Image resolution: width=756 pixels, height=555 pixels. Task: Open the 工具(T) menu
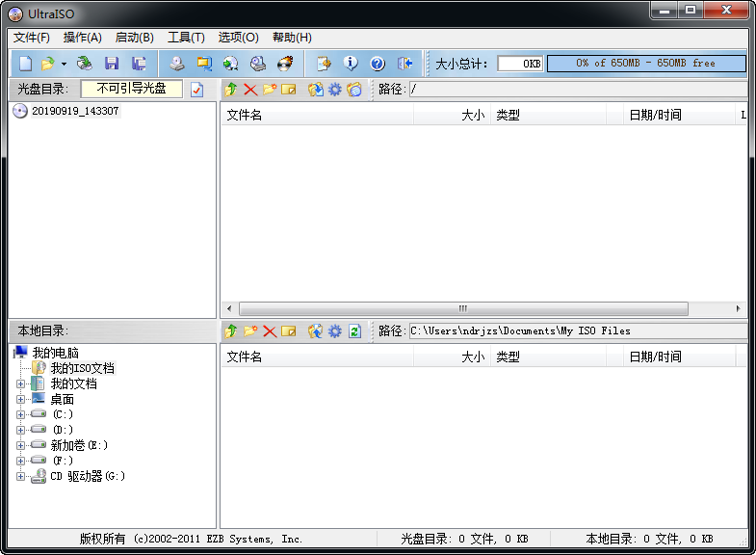[186, 38]
